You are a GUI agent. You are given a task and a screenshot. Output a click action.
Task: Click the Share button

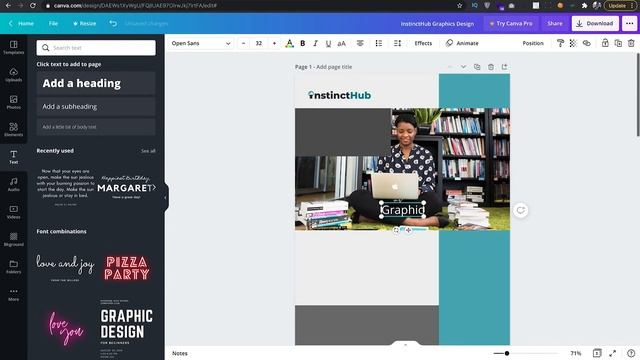click(555, 24)
